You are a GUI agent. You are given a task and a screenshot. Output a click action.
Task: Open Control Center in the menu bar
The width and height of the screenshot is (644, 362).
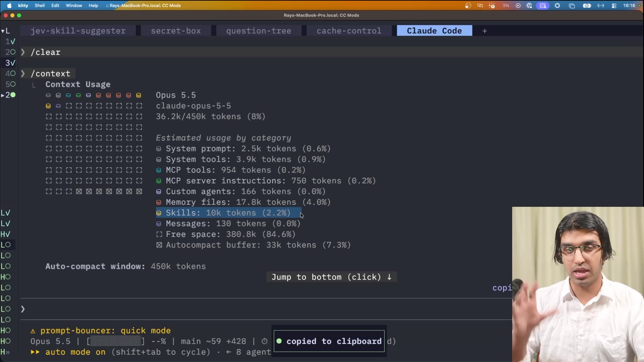coord(614,6)
